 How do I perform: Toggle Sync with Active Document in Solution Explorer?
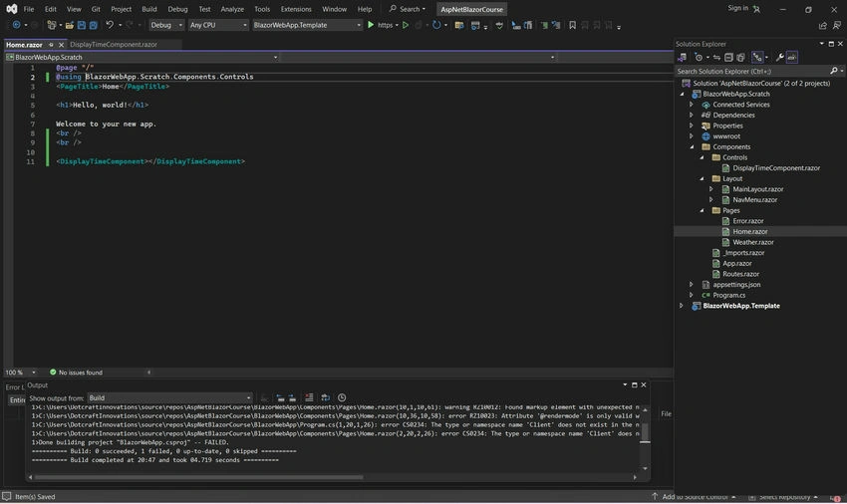coord(716,57)
